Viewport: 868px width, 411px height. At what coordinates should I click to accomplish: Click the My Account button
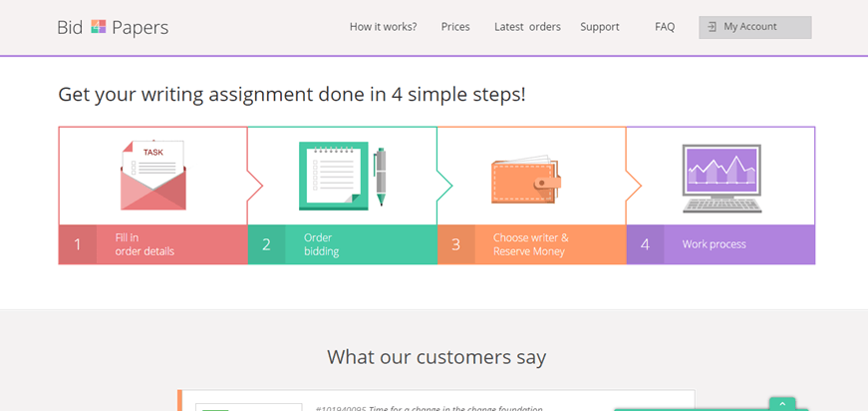755,27
